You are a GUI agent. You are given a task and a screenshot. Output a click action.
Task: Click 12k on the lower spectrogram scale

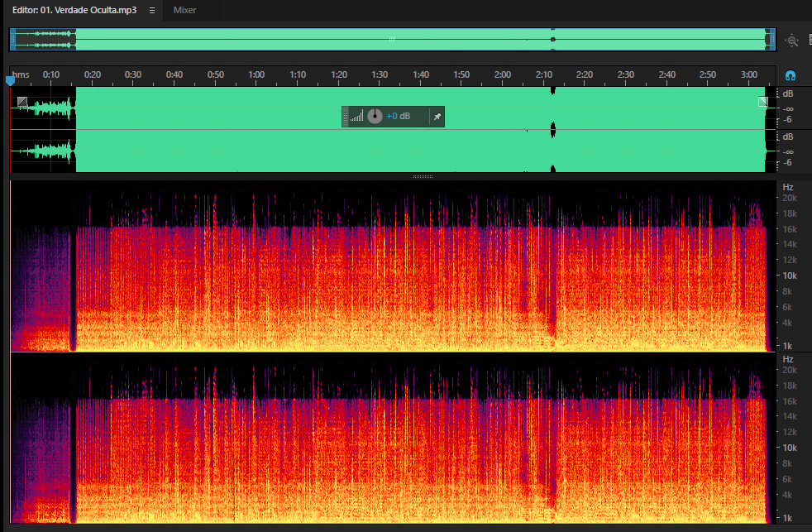[x=790, y=432]
